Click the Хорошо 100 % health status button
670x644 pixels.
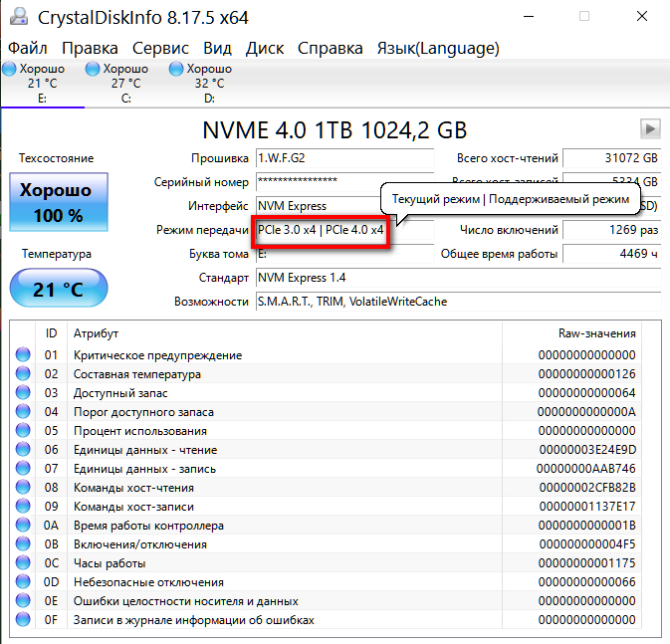pos(59,202)
